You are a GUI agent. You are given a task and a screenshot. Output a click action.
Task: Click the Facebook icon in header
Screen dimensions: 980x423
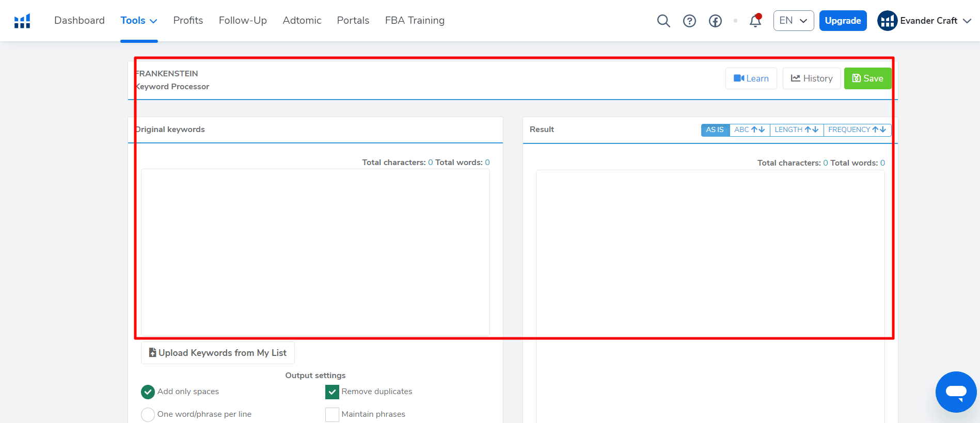[x=715, y=21]
